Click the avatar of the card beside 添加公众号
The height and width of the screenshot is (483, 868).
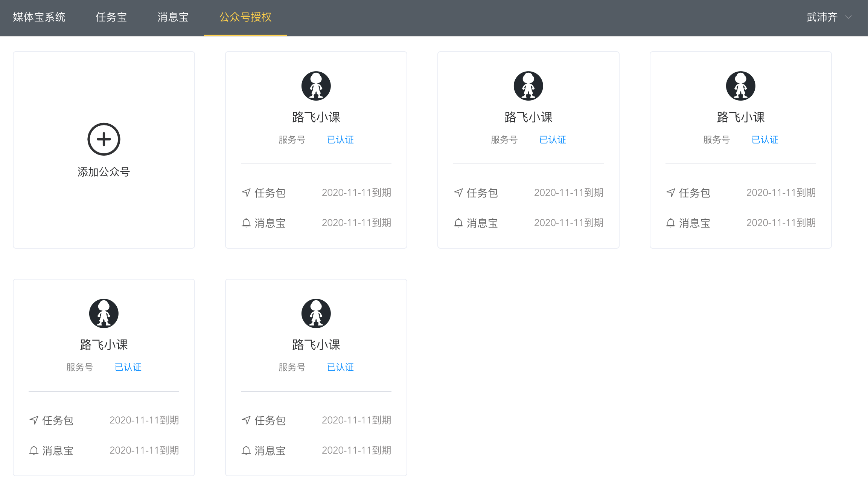coord(316,86)
